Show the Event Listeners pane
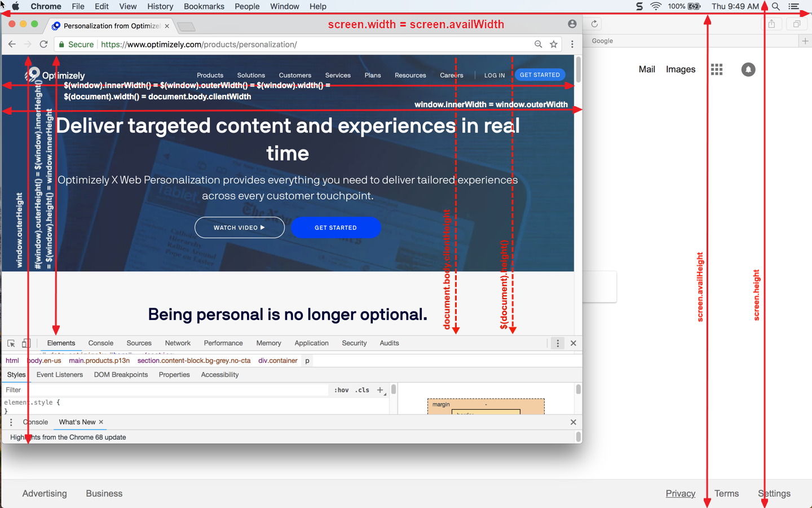 60,375
